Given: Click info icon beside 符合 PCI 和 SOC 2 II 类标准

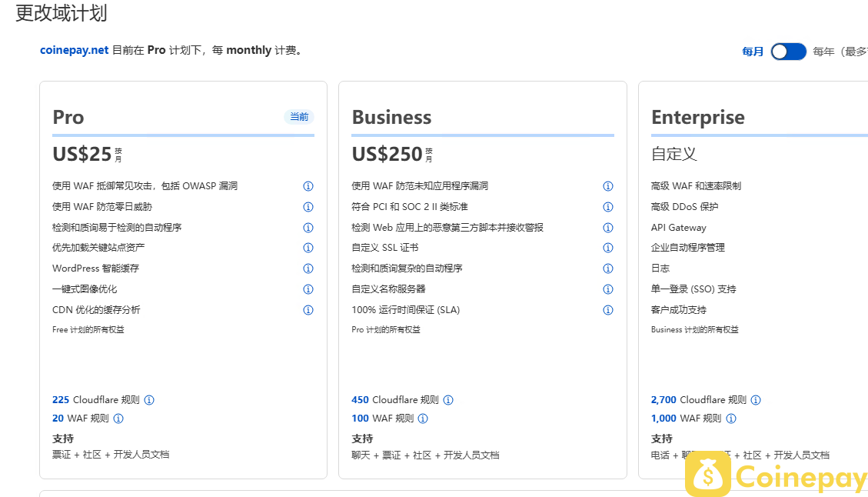Looking at the screenshot, I should [608, 207].
